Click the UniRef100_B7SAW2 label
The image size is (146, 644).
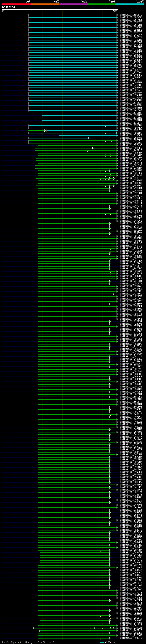pyautogui.click(x=131, y=85)
